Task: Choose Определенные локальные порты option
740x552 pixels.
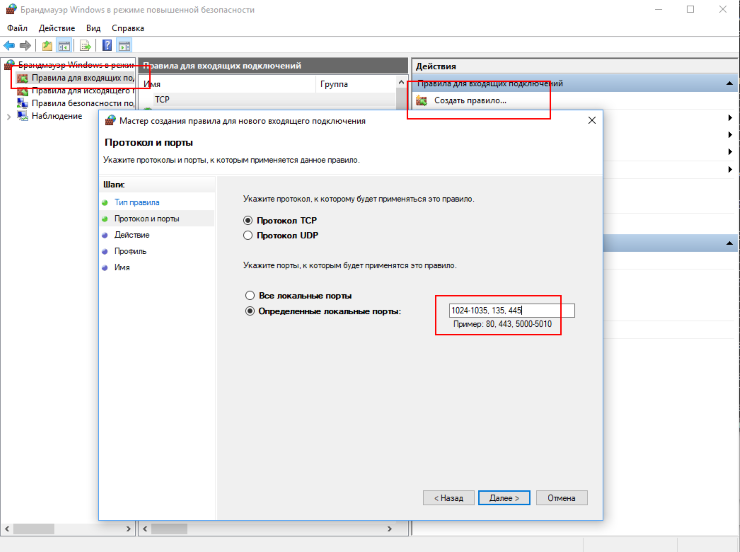Action: point(250,311)
